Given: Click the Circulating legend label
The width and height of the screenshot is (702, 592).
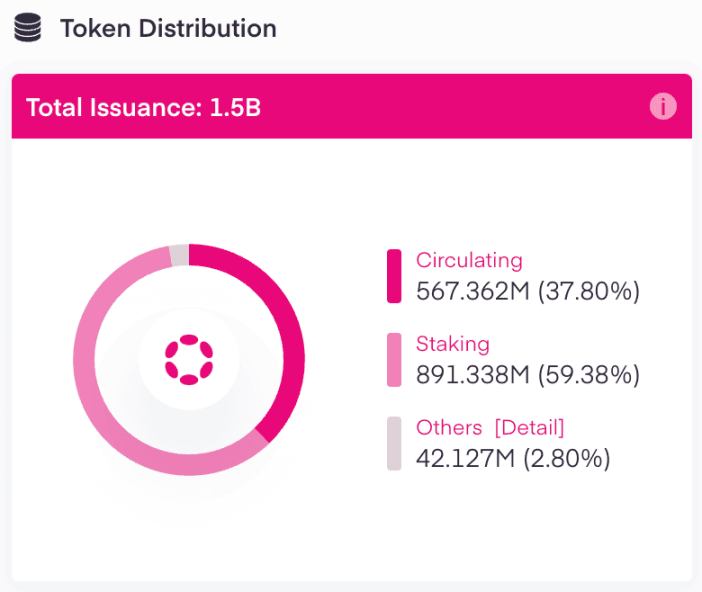Looking at the screenshot, I should tap(469, 260).
